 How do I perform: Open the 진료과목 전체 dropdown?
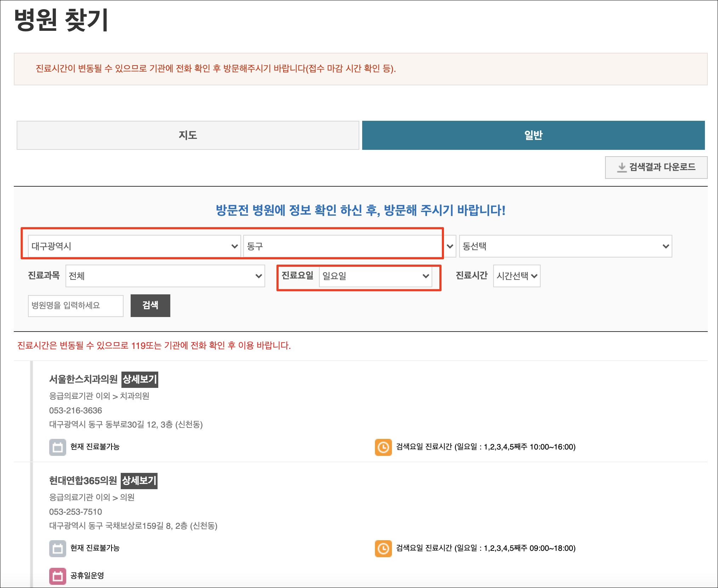[165, 276]
